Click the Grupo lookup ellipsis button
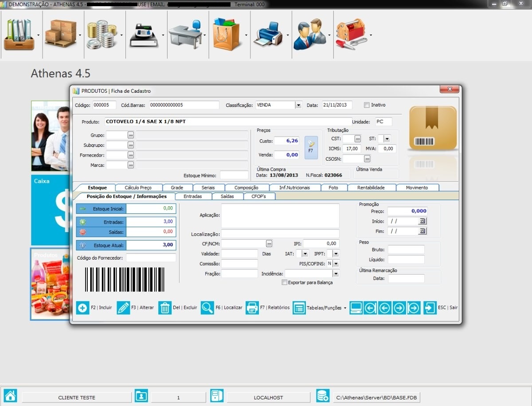The height and width of the screenshot is (406, 532). coord(131,134)
